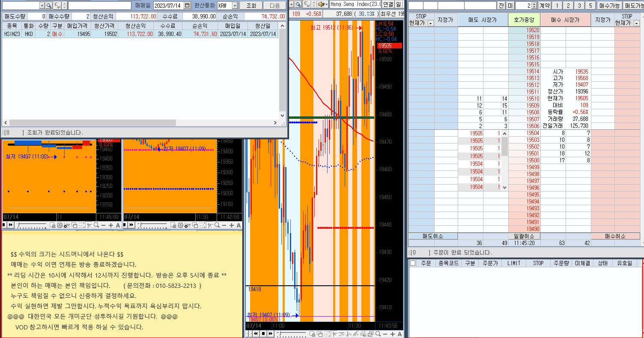This screenshot has width=644, height=338.
Task: Click the quantity input field showing 2
Action: 523,6
